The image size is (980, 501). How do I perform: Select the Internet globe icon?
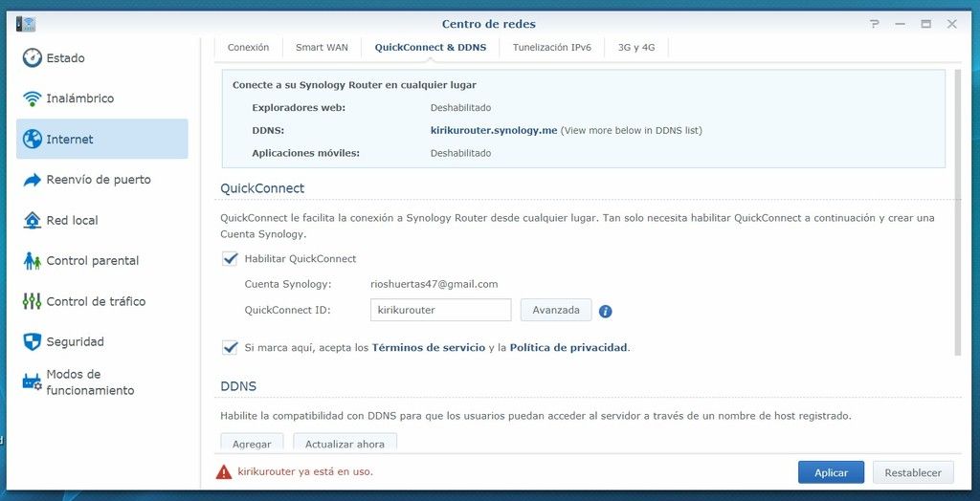tap(32, 140)
